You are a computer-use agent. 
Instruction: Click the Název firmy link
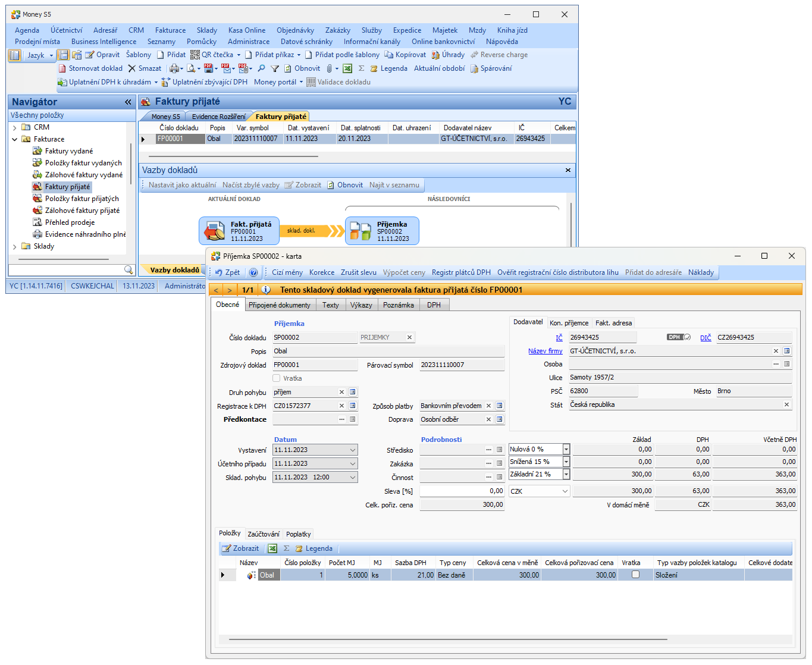coord(545,351)
